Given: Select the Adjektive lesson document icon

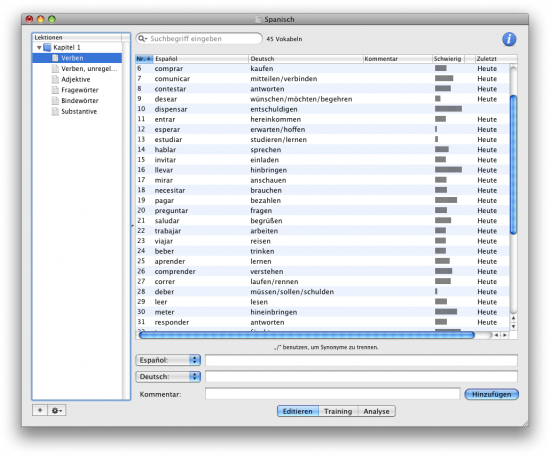Looking at the screenshot, I should tap(55, 79).
